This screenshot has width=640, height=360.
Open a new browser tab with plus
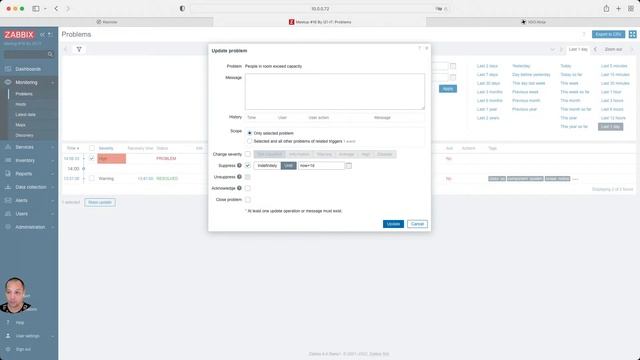(618, 9)
